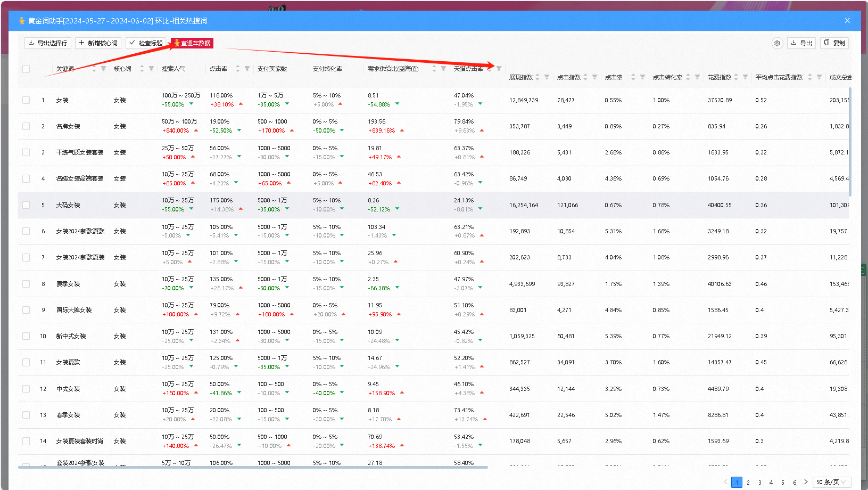Click the filter icon for 花费指数
Image resolution: width=868 pixels, height=490 pixels.
click(745, 77)
